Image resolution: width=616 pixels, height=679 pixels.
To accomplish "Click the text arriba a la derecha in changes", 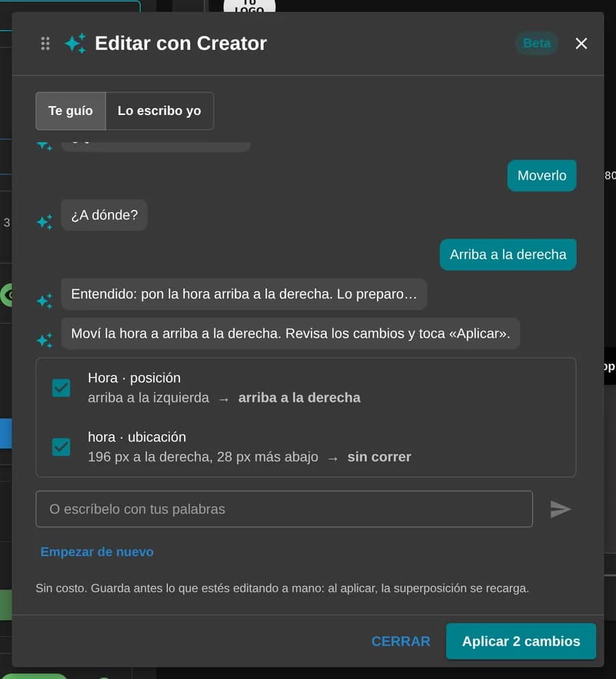I will click(299, 398).
